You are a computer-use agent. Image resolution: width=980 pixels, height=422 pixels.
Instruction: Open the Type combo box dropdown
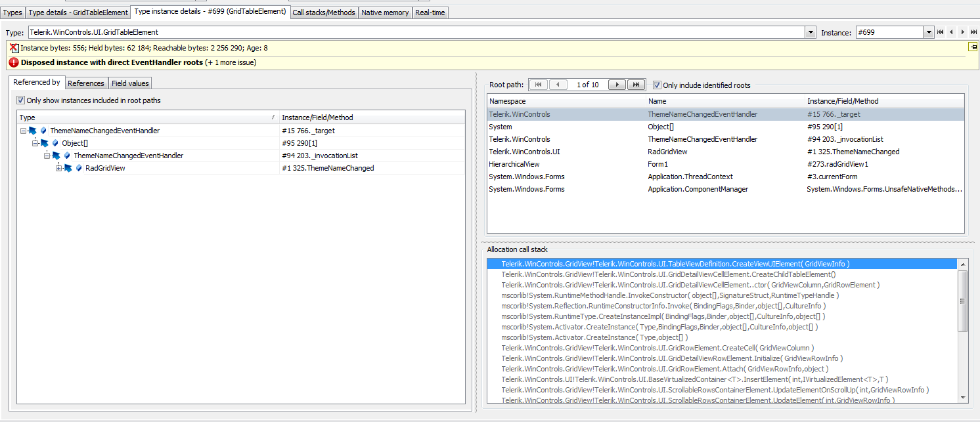click(811, 32)
